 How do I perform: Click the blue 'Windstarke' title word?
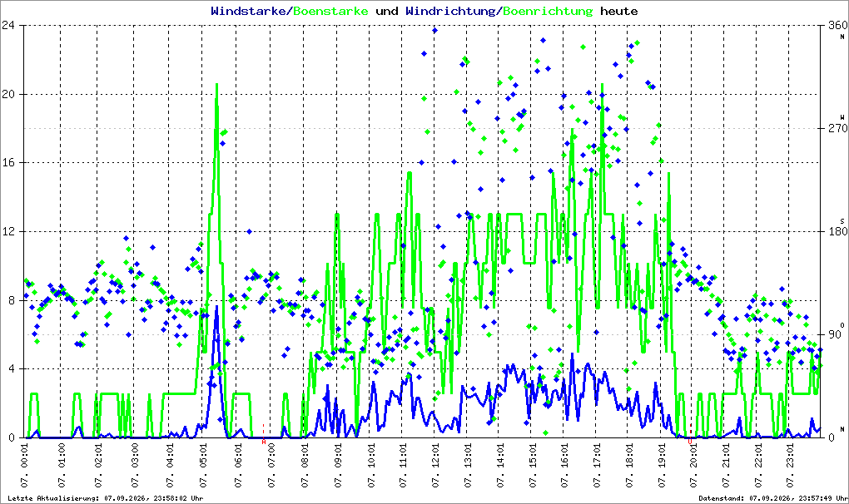tap(247, 11)
